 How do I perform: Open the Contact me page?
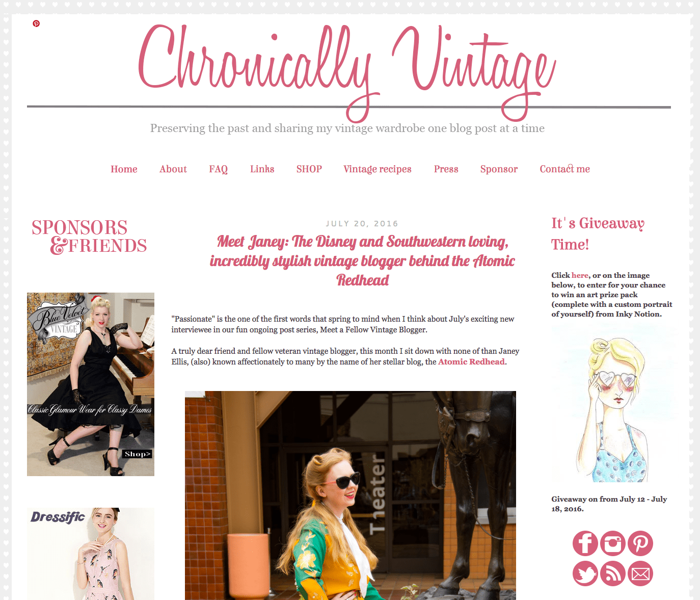(x=564, y=169)
